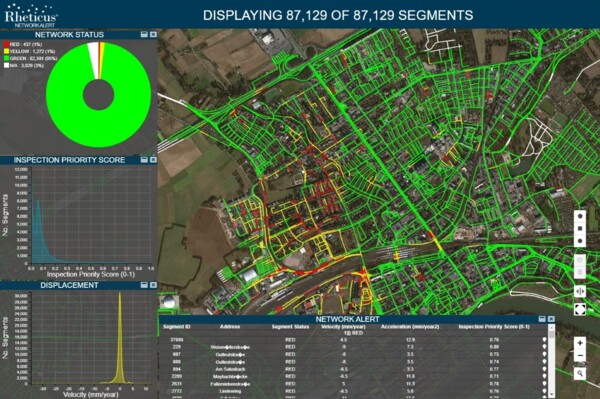
Task: Sort by Inspection Priority Score column header
Action: click(x=494, y=327)
